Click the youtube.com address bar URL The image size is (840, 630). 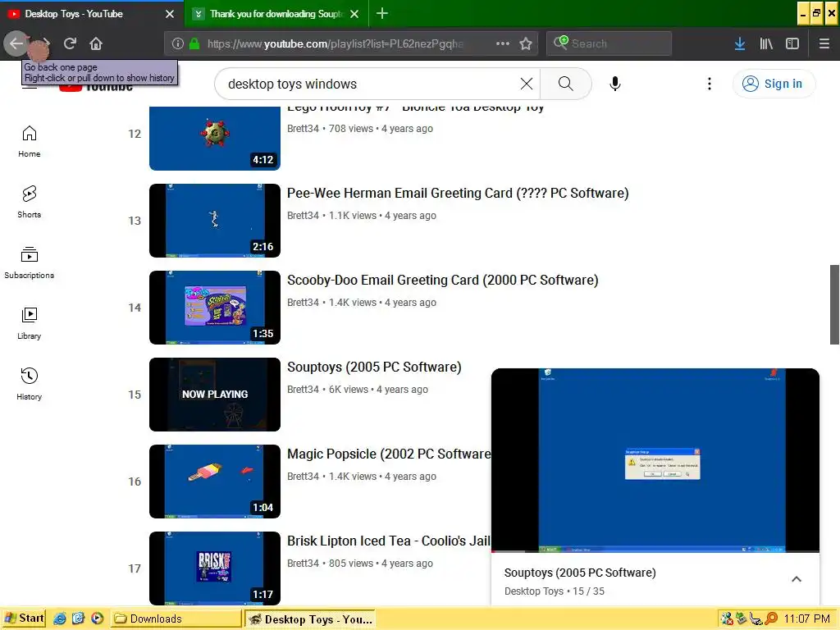(336, 43)
